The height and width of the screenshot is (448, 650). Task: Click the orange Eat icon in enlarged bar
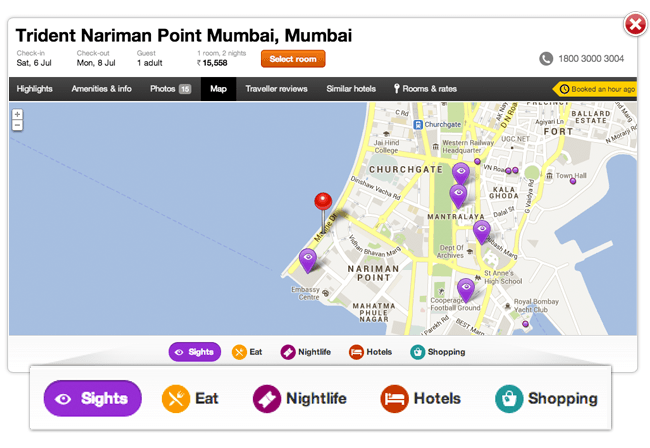[176, 399]
